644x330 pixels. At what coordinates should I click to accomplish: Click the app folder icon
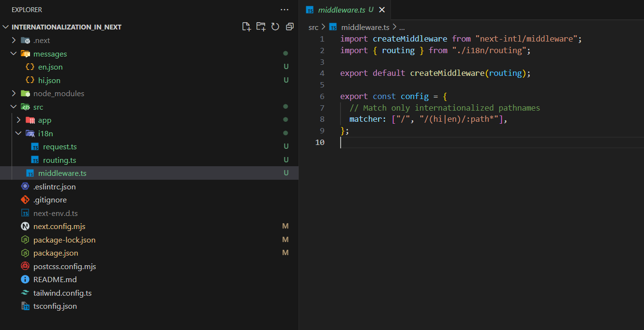(x=30, y=120)
